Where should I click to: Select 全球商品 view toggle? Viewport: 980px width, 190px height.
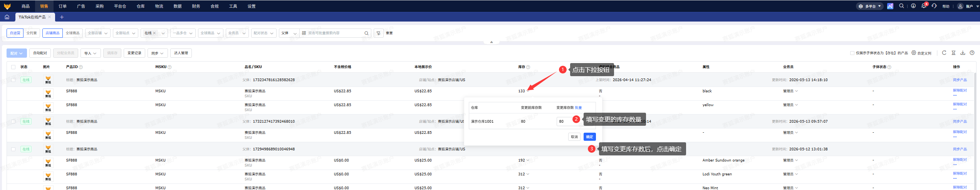point(72,33)
